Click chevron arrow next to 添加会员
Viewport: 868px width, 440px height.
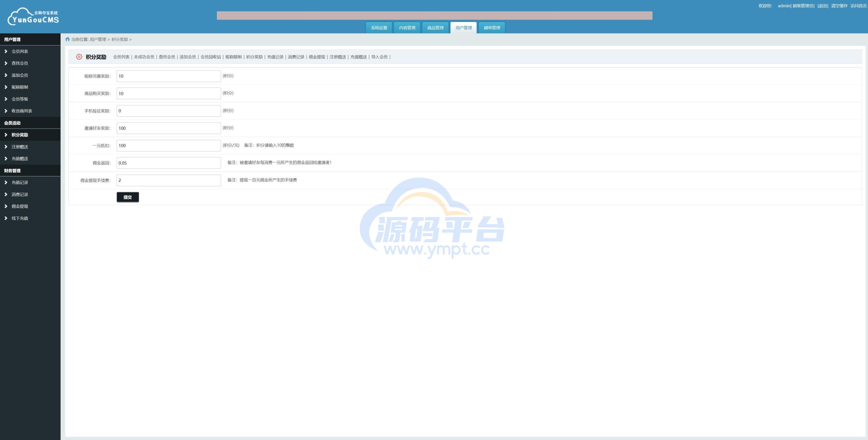point(6,75)
